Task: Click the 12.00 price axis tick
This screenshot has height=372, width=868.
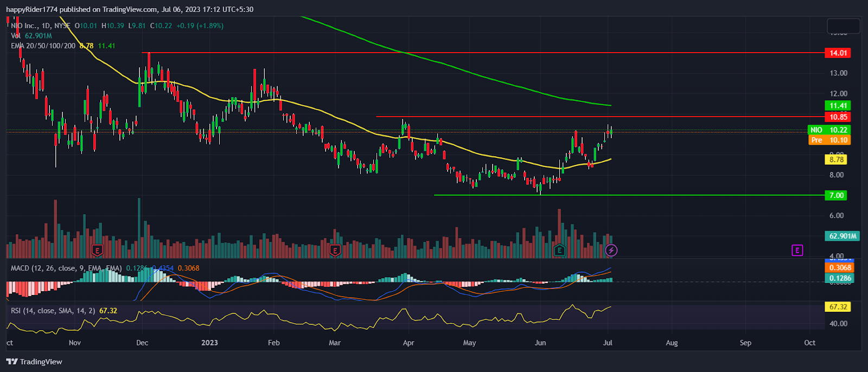Action: (x=838, y=94)
